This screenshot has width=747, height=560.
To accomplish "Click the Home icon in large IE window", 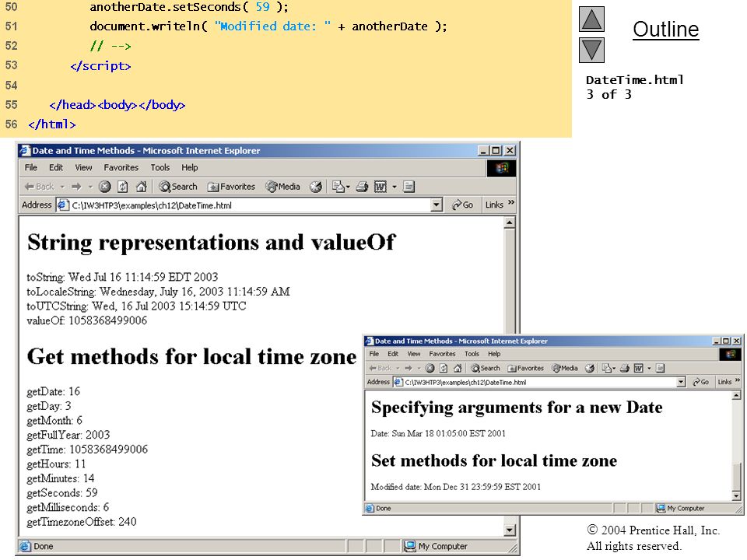I will tap(141, 187).
